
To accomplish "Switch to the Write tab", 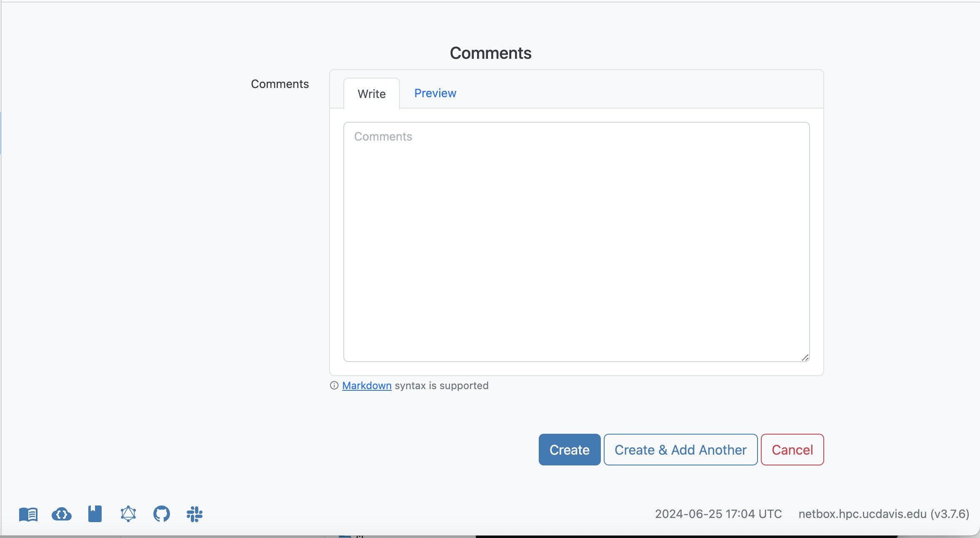I will (x=371, y=94).
